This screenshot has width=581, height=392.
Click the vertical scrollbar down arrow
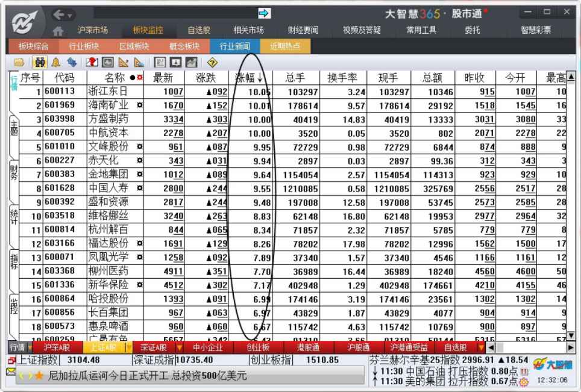[571, 336]
